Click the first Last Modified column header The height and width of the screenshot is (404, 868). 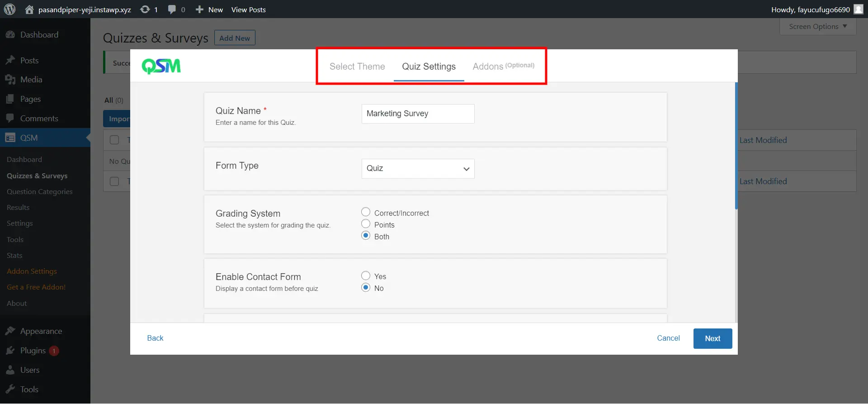click(763, 140)
